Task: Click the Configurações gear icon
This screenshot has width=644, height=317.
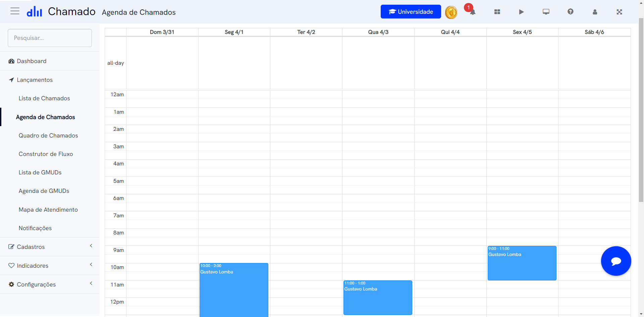Action: click(x=11, y=284)
